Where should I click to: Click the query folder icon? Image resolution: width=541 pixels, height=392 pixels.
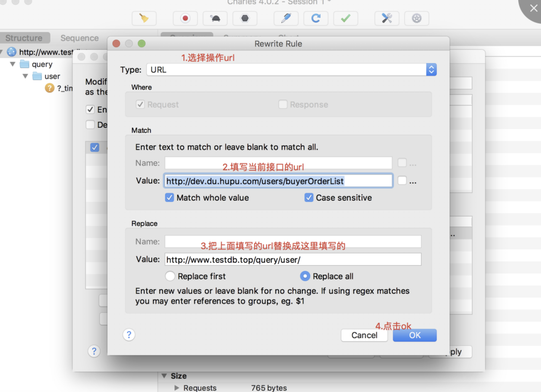25,64
